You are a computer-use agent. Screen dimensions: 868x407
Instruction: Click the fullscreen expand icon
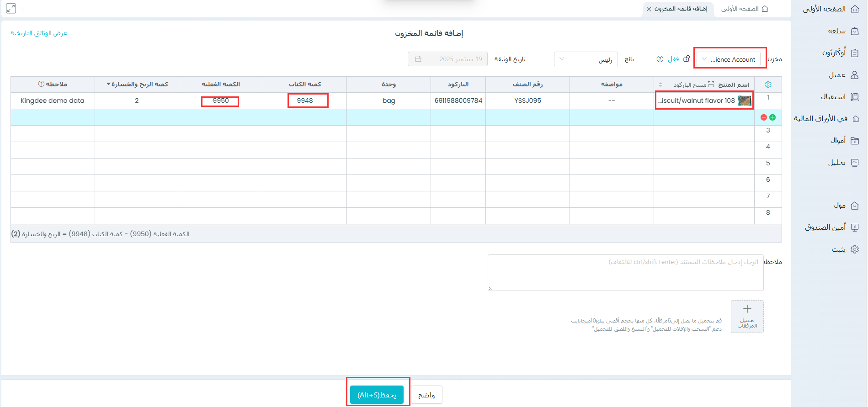11,8
